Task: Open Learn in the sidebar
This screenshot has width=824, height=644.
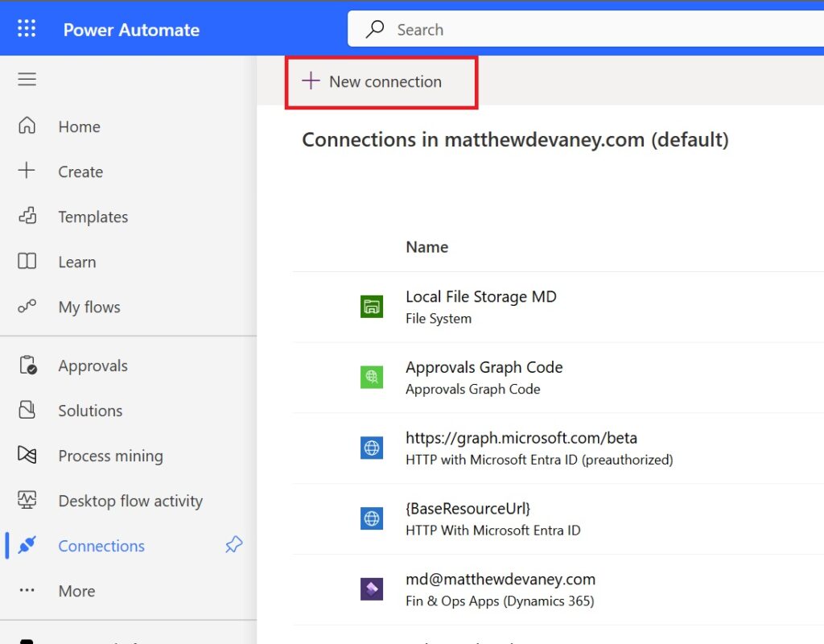Action: tap(77, 262)
